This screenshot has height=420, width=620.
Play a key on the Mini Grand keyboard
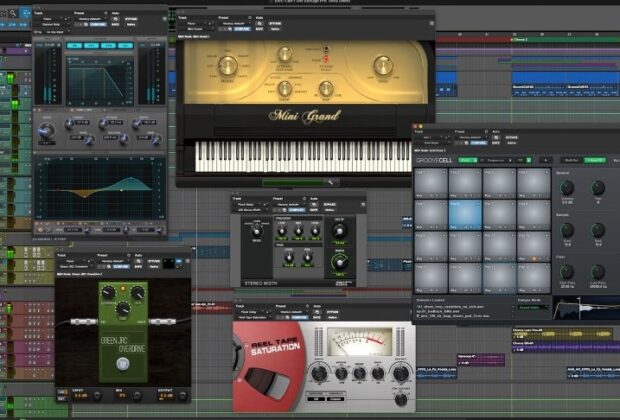coord(303,157)
